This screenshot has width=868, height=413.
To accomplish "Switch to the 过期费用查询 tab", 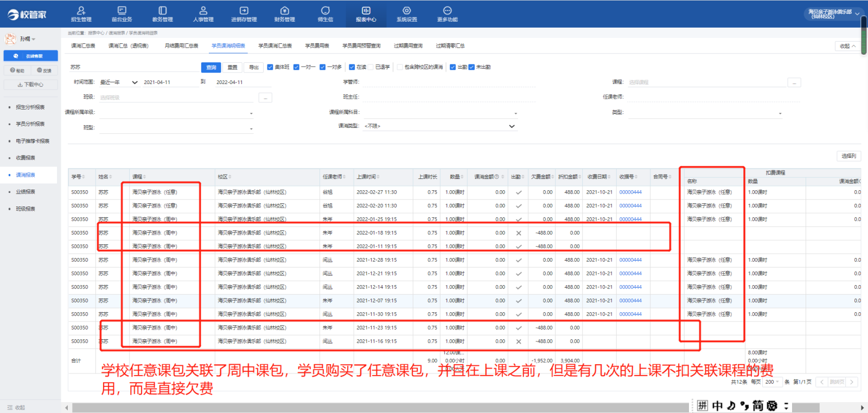I will pos(408,46).
